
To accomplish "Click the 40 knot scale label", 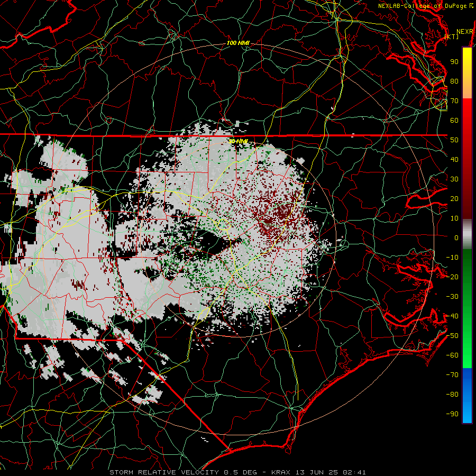I will 454,160.
